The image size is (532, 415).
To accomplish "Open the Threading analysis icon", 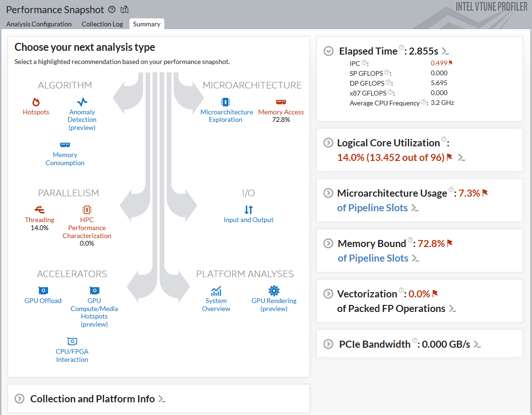I will [x=40, y=210].
